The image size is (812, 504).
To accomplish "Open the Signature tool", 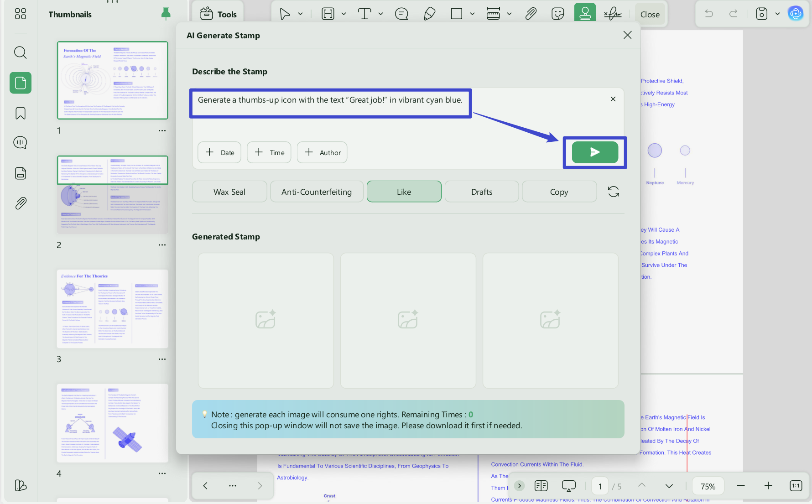I will click(613, 14).
